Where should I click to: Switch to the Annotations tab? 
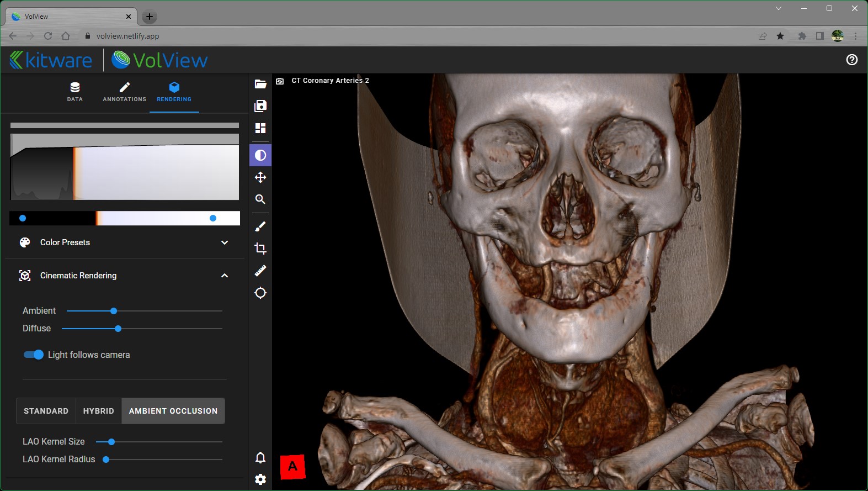click(x=125, y=92)
